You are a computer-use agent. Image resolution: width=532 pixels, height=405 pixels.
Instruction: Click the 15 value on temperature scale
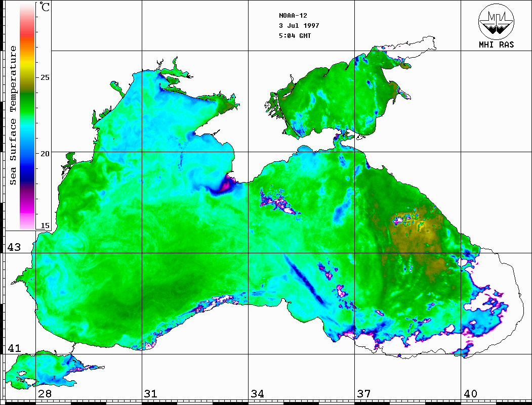[x=45, y=226]
